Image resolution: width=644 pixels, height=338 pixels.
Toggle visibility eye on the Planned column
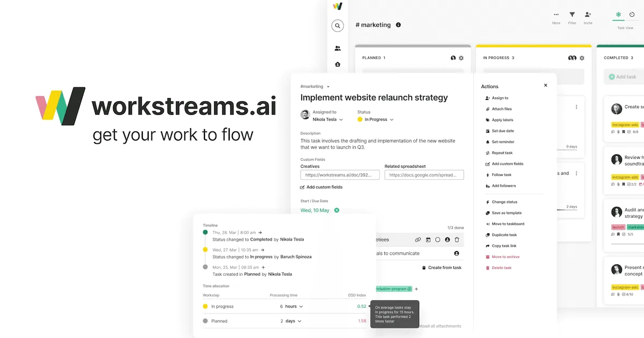[452, 57]
